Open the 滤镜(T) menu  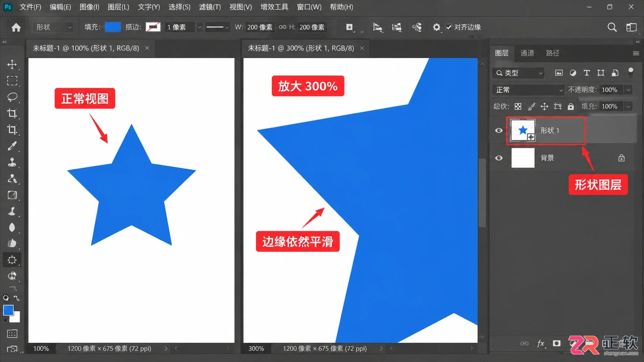click(210, 7)
